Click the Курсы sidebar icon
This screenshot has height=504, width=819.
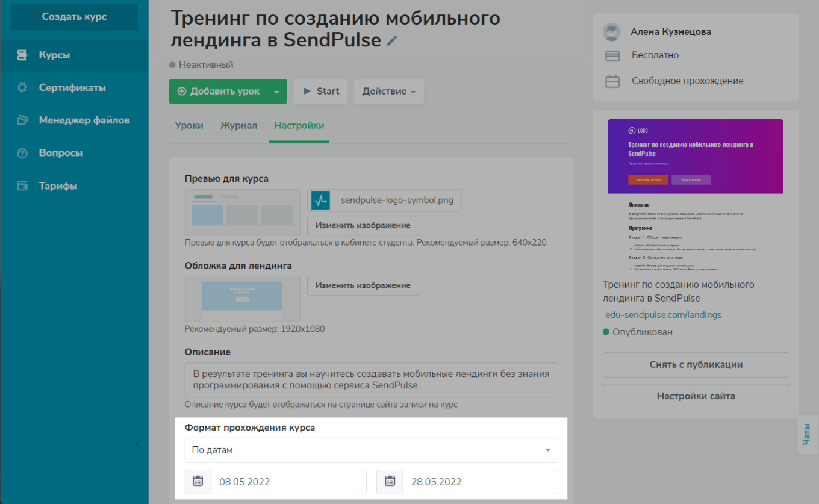(x=22, y=55)
